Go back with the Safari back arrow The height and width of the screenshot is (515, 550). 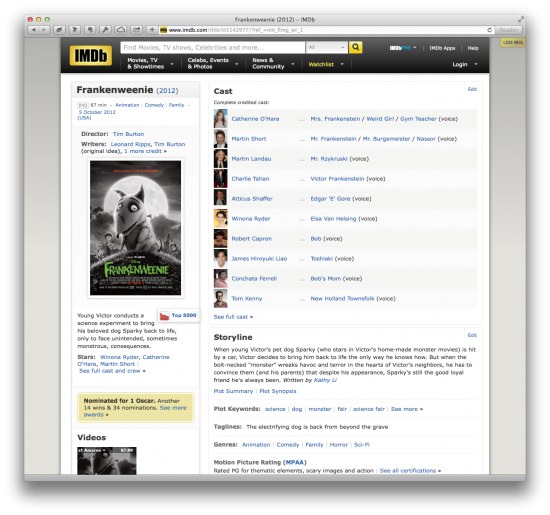point(33,30)
